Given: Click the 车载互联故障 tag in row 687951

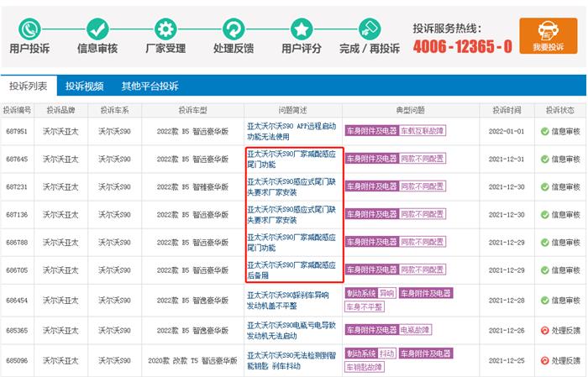Looking at the screenshot, I should pyautogui.click(x=423, y=131).
